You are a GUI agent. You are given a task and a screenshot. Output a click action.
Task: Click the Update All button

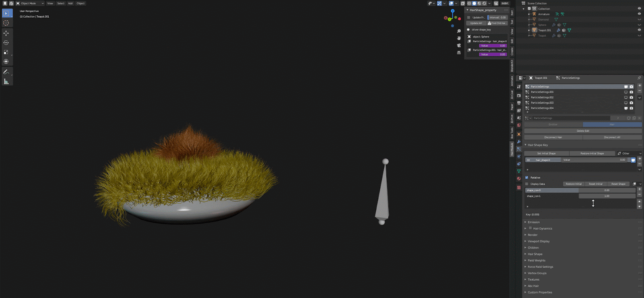click(x=476, y=23)
